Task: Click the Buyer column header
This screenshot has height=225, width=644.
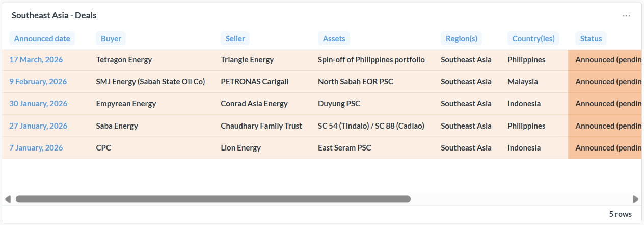Action: pyautogui.click(x=111, y=38)
